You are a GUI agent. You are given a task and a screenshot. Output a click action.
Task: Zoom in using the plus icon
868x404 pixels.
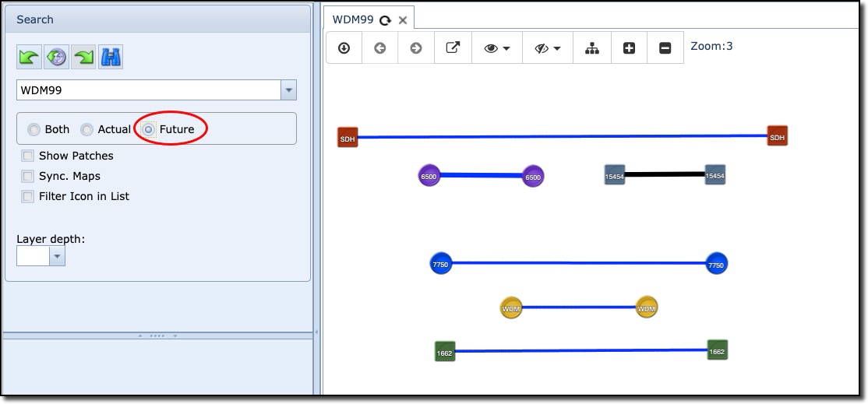pyautogui.click(x=630, y=48)
